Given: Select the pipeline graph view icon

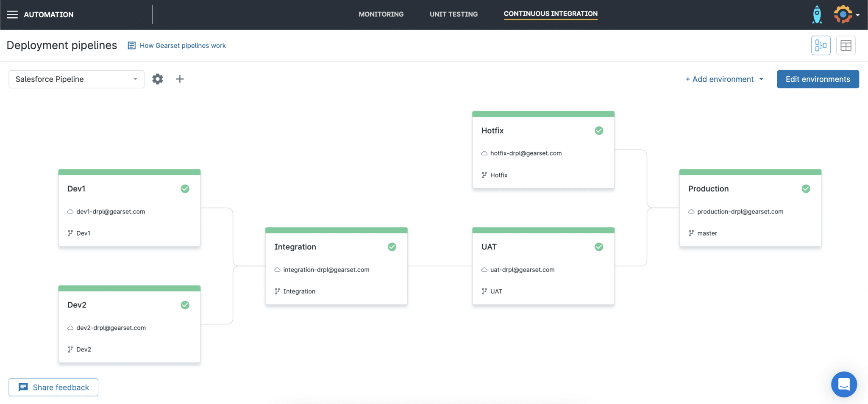Looking at the screenshot, I should click(821, 45).
